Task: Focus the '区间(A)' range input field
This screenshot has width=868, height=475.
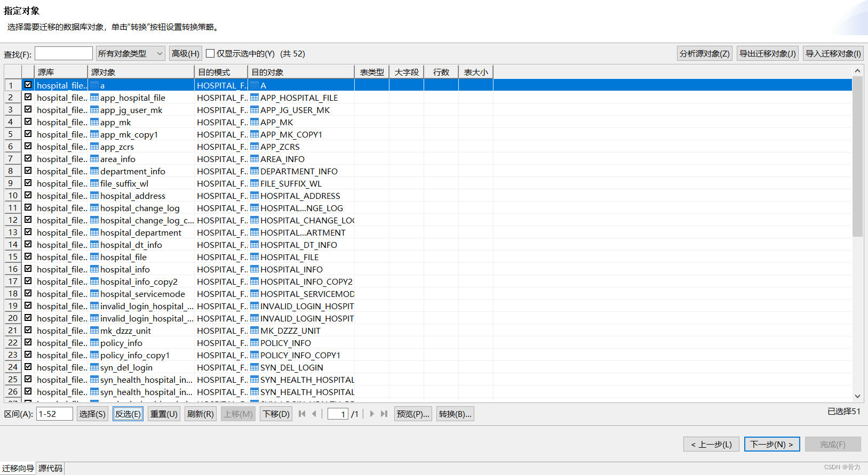Action: pyautogui.click(x=54, y=414)
